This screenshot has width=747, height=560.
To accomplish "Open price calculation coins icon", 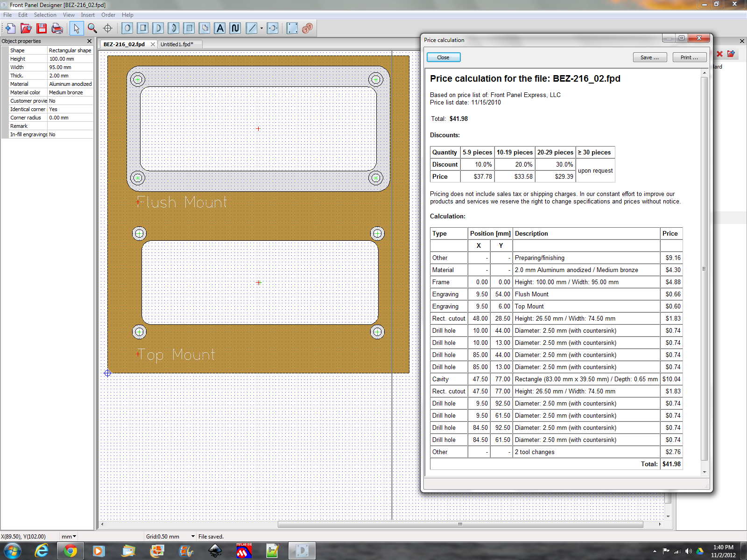I will tap(307, 28).
